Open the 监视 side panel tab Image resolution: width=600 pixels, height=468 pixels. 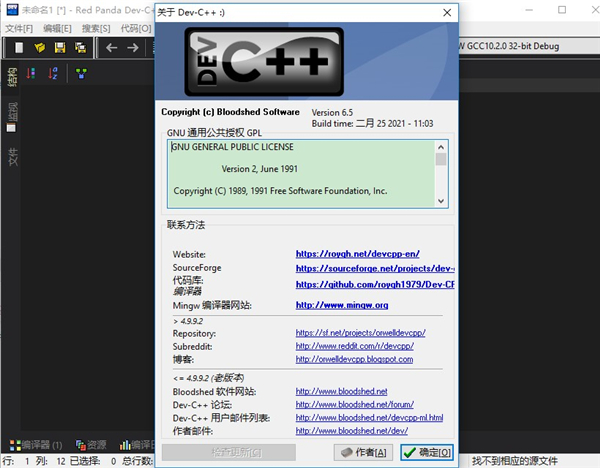(12, 117)
